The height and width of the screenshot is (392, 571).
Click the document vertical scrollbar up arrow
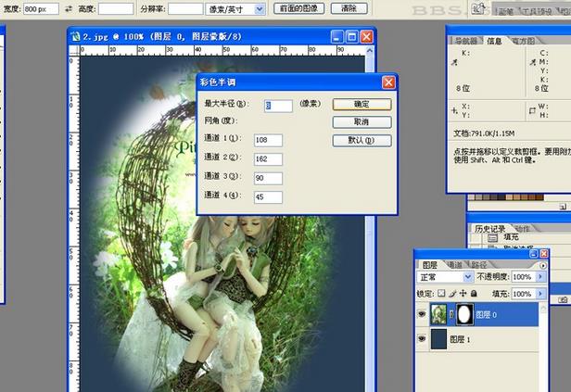point(370,51)
